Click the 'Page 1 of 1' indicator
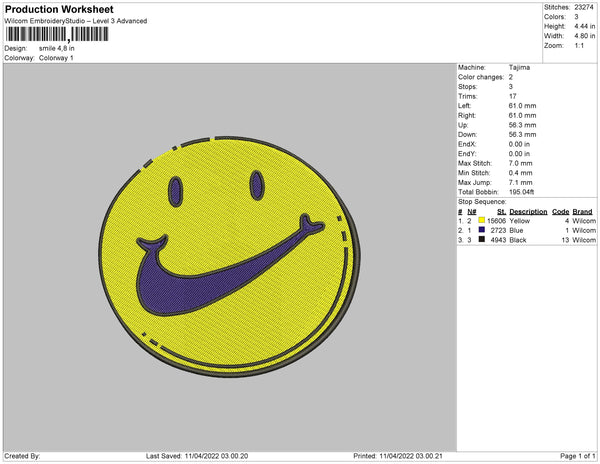 (x=578, y=456)
